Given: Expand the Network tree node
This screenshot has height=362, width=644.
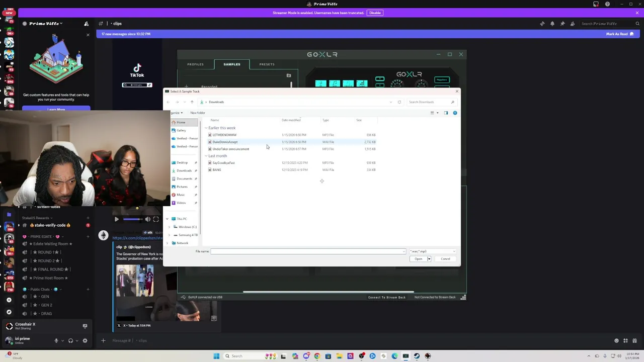Looking at the screenshot, I should click(x=168, y=243).
